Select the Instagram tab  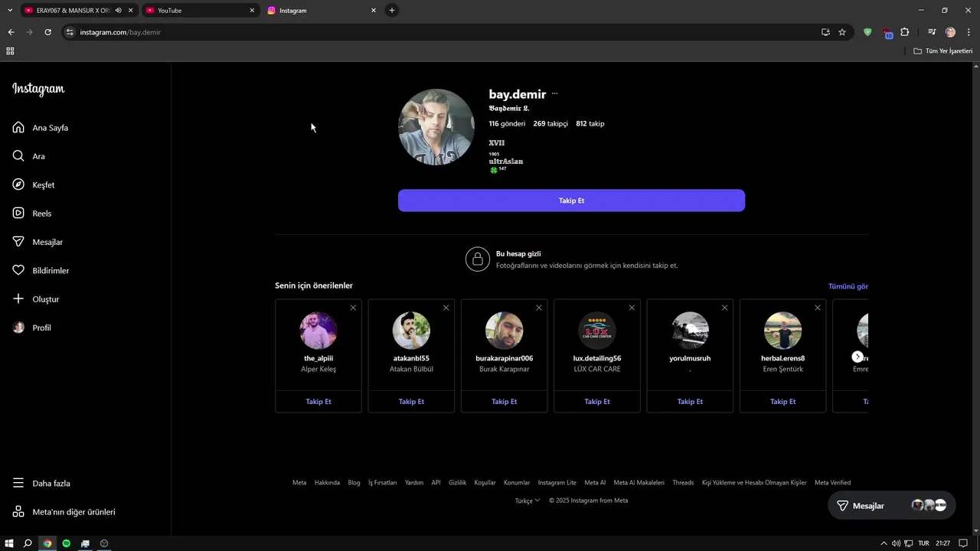322,11
